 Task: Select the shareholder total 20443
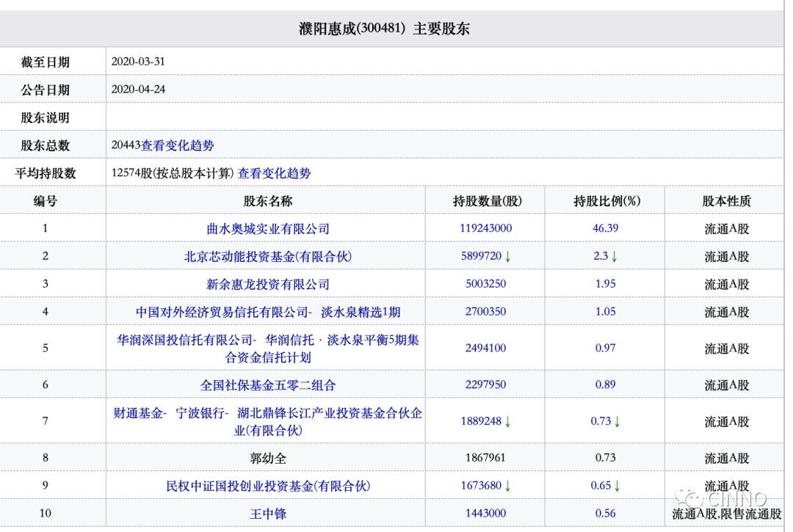pos(126,145)
